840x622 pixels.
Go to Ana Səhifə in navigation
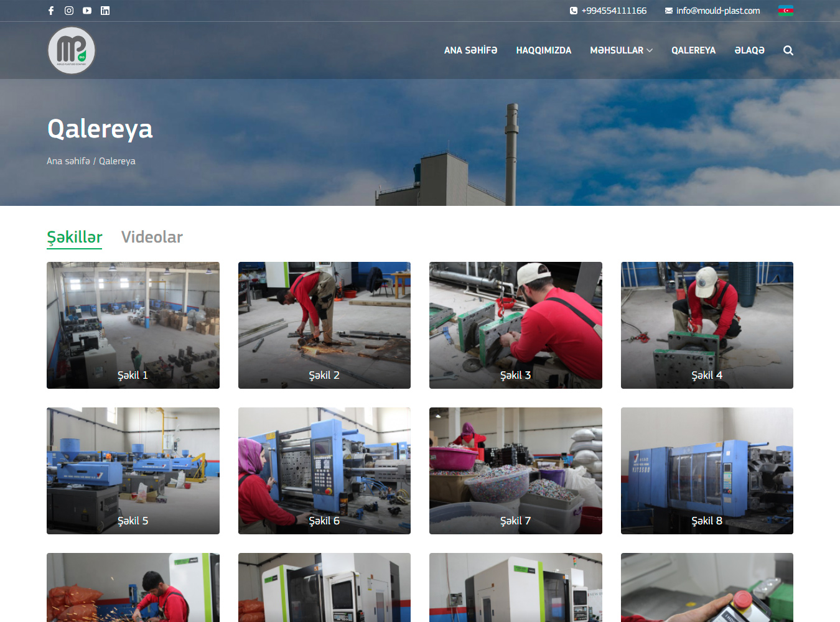point(470,50)
